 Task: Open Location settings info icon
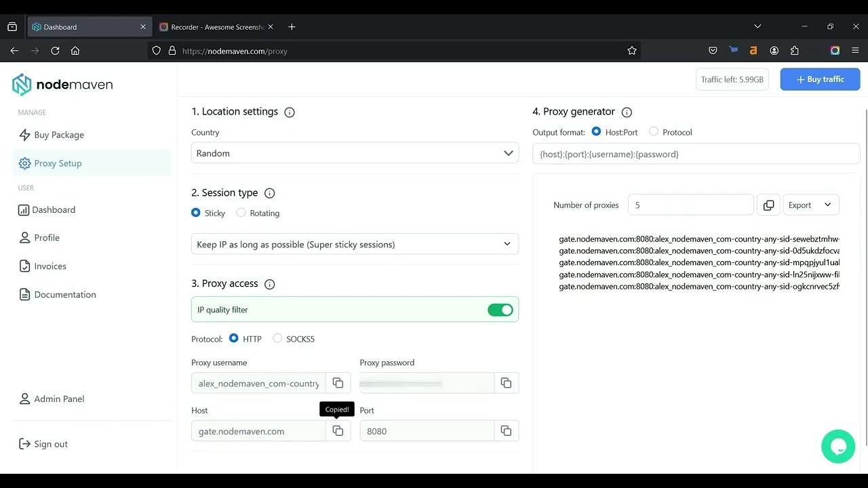click(x=290, y=113)
